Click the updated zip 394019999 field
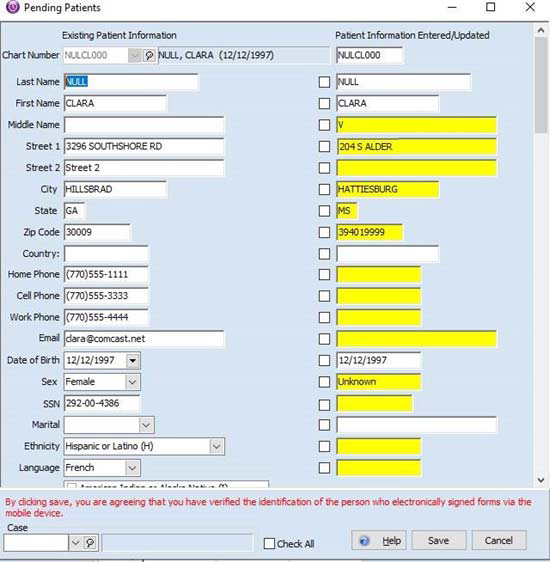 coord(369,232)
